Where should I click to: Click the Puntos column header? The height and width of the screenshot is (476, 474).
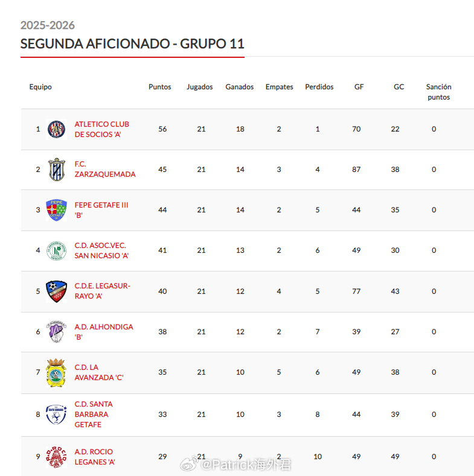click(160, 87)
